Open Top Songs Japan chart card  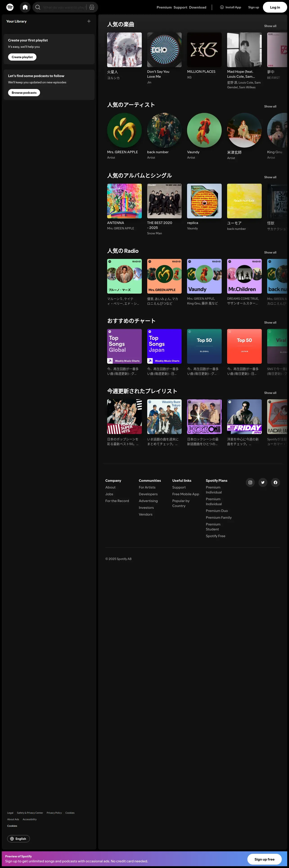point(165,346)
